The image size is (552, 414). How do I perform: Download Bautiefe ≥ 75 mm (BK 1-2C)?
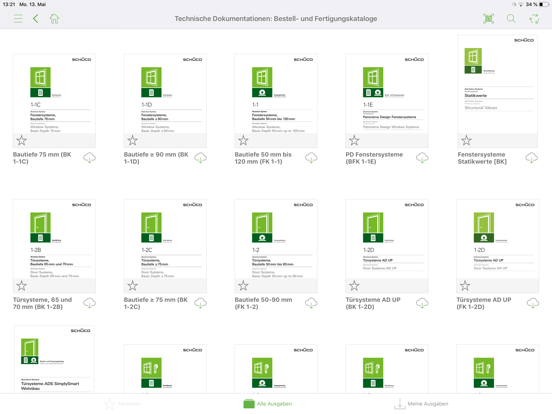200,303
